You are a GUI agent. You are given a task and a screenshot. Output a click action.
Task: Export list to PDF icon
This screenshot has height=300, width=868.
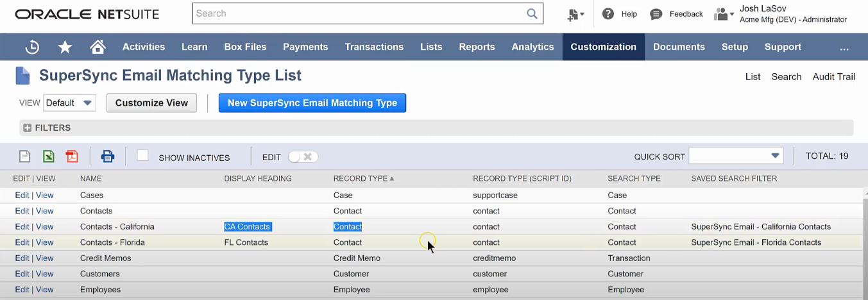point(72,156)
